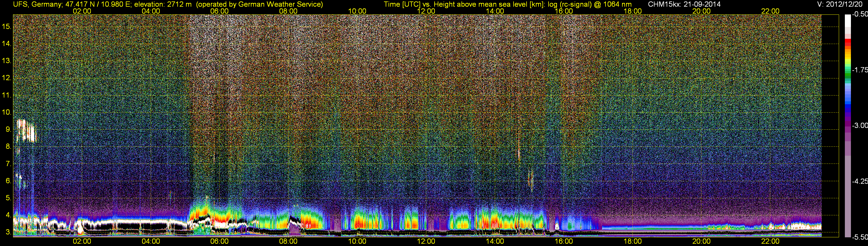Click the 12 km height axis label
The height and width of the screenshot is (246, 868).
point(6,78)
